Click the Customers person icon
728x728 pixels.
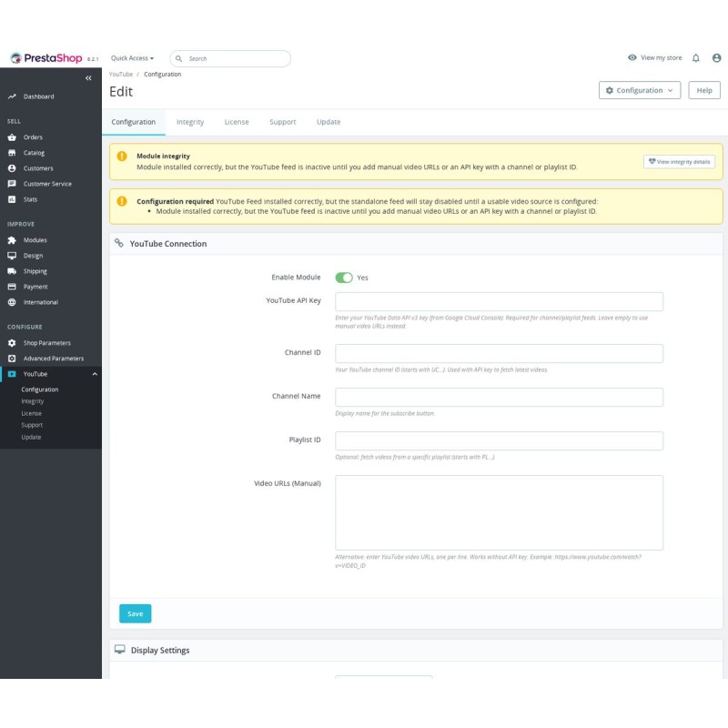[12, 168]
